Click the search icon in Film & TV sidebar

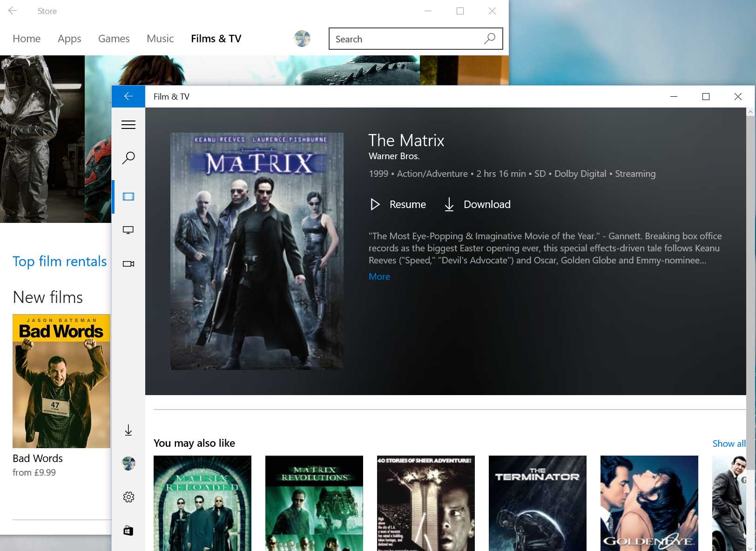click(x=128, y=158)
